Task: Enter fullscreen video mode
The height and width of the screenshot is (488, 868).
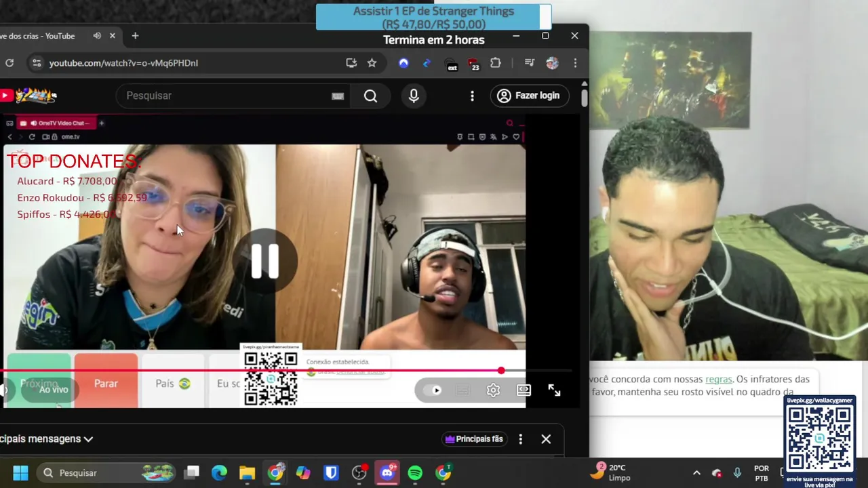Action: (x=554, y=390)
